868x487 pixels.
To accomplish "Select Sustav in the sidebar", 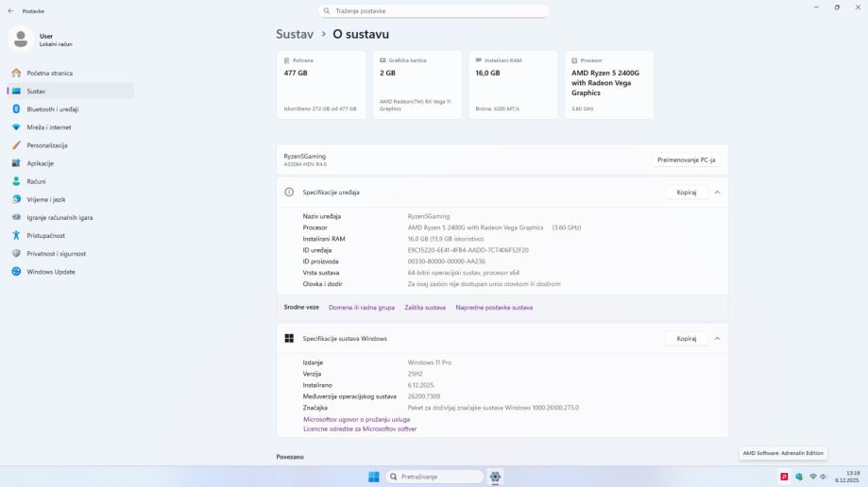I will click(x=71, y=91).
